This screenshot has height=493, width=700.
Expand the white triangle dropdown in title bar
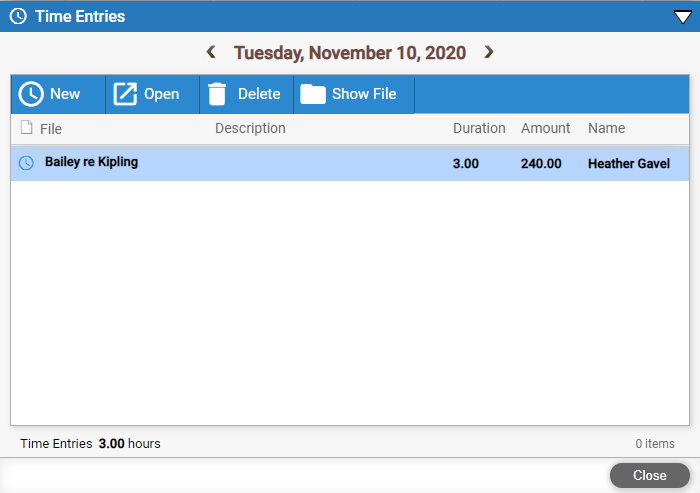pos(683,16)
